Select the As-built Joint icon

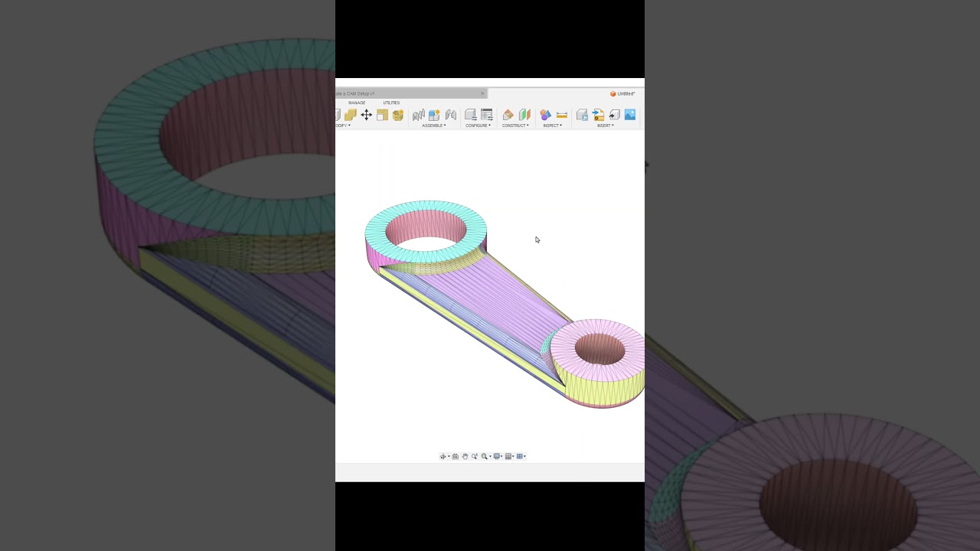point(451,115)
